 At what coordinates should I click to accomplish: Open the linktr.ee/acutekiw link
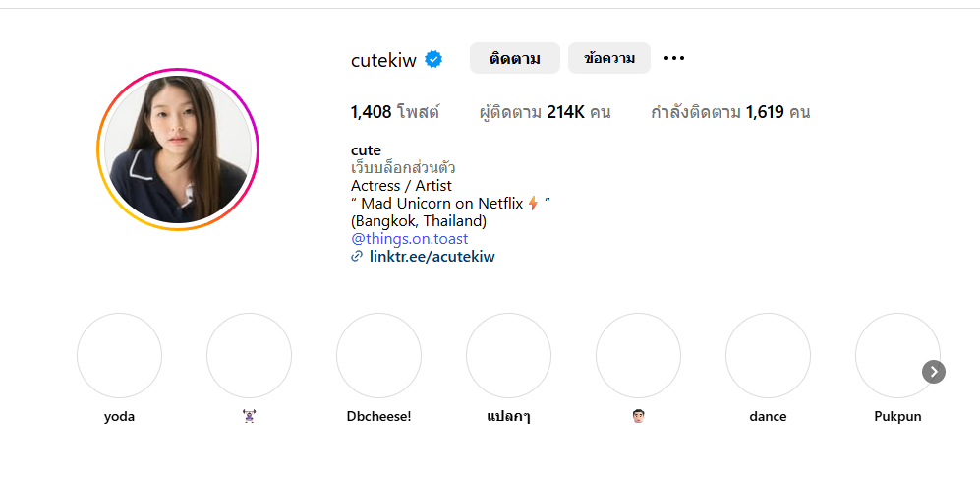pos(432,256)
